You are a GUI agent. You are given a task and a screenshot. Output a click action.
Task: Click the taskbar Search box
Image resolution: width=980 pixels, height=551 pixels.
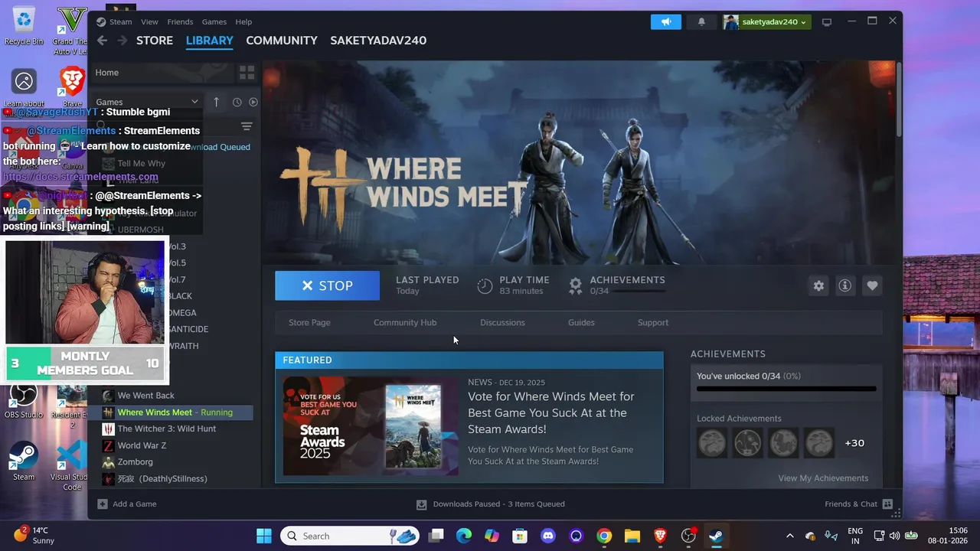[349, 536]
